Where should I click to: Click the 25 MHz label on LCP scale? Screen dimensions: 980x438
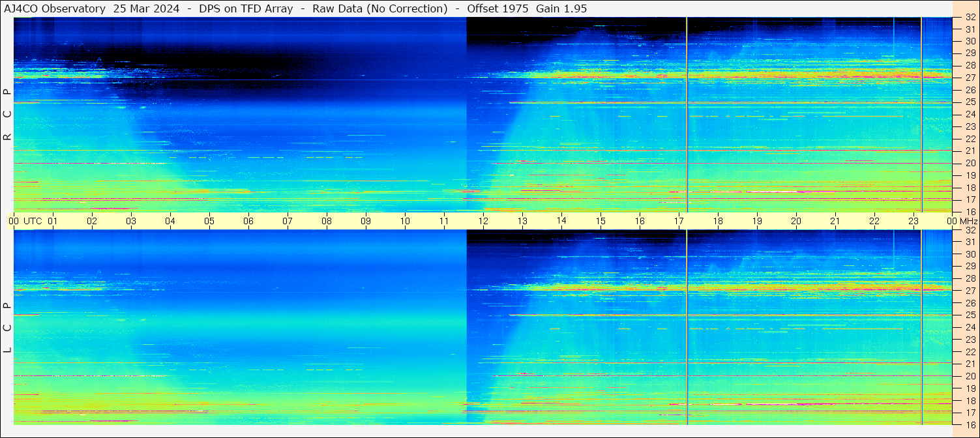point(970,315)
